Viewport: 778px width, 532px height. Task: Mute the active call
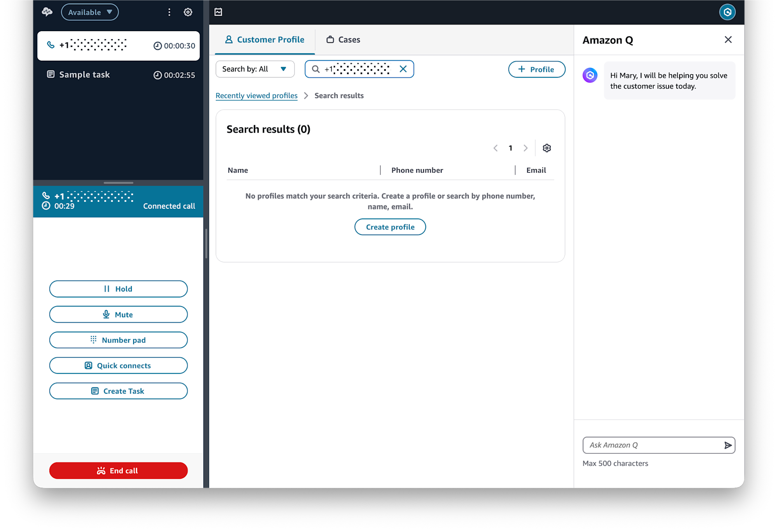pyautogui.click(x=118, y=314)
